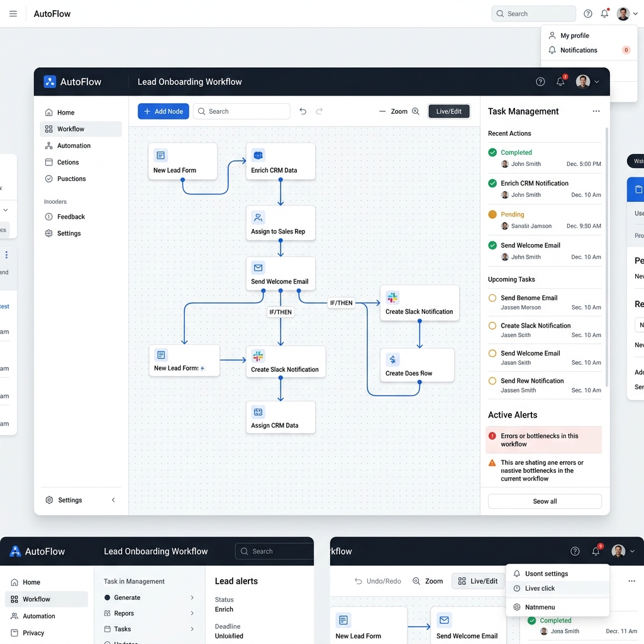This screenshot has width=644, height=644.
Task: Open Feedback in main sidebar
Action: 81,217
